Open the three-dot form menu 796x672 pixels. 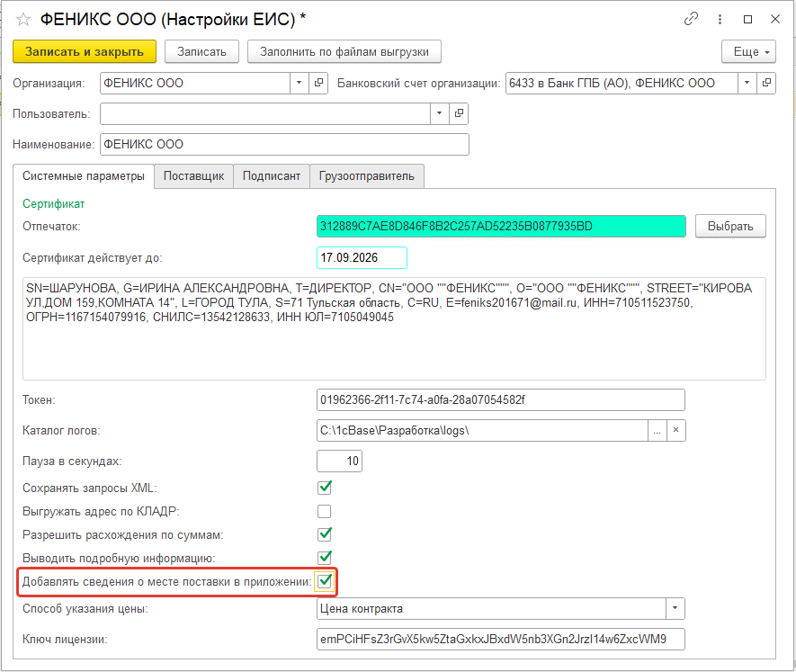[x=720, y=19]
